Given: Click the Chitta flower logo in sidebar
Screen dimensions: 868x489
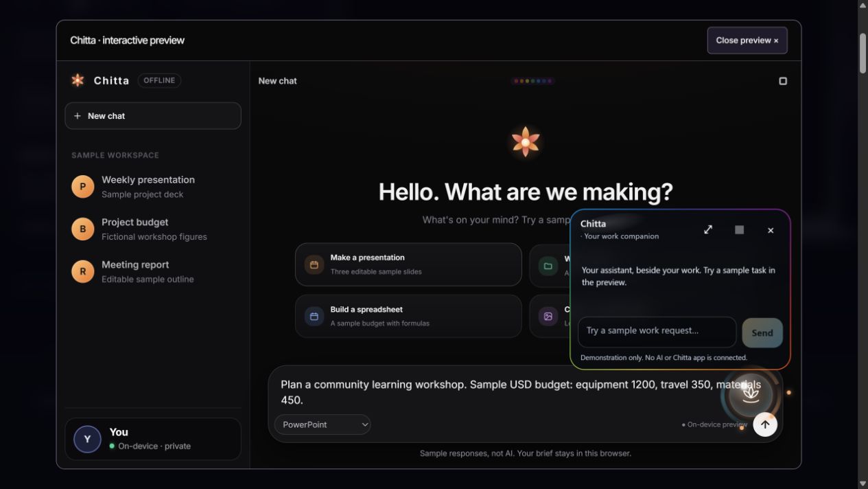Looking at the screenshot, I should pyautogui.click(x=78, y=80).
